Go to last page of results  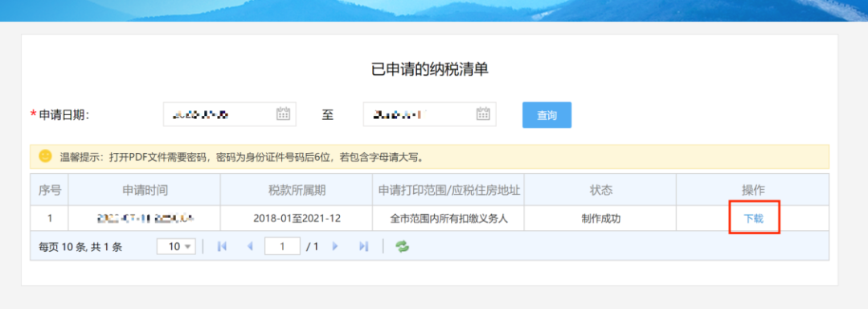[363, 246]
